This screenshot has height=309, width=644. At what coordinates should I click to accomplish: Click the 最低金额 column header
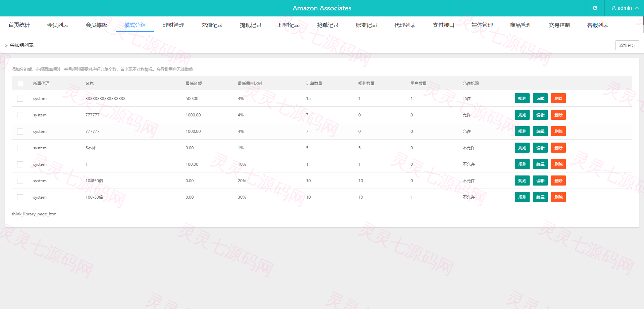click(194, 84)
